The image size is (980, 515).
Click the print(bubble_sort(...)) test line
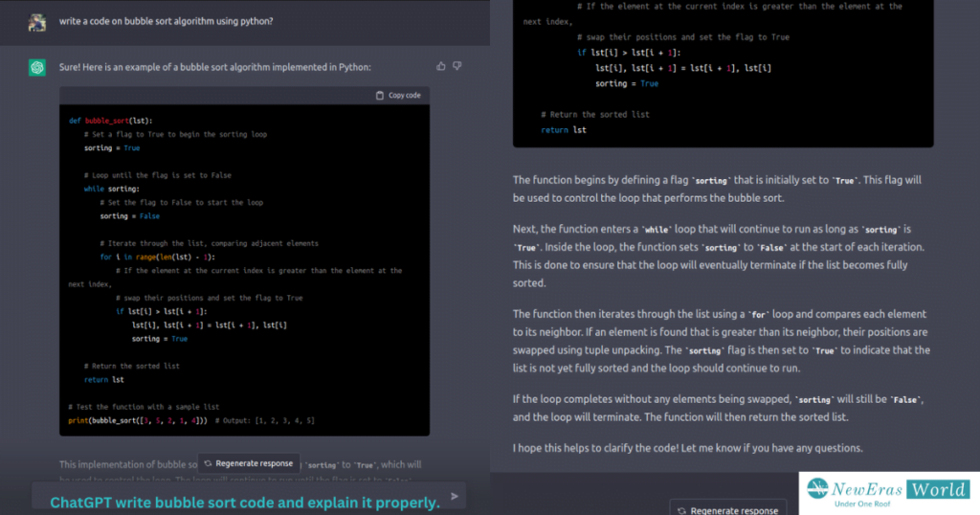coord(191,420)
